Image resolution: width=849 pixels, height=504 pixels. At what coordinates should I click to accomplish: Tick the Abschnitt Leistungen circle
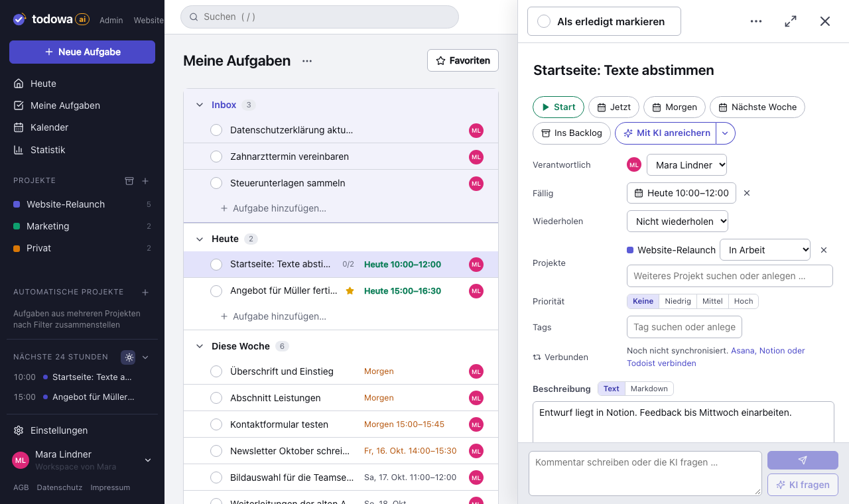click(216, 399)
